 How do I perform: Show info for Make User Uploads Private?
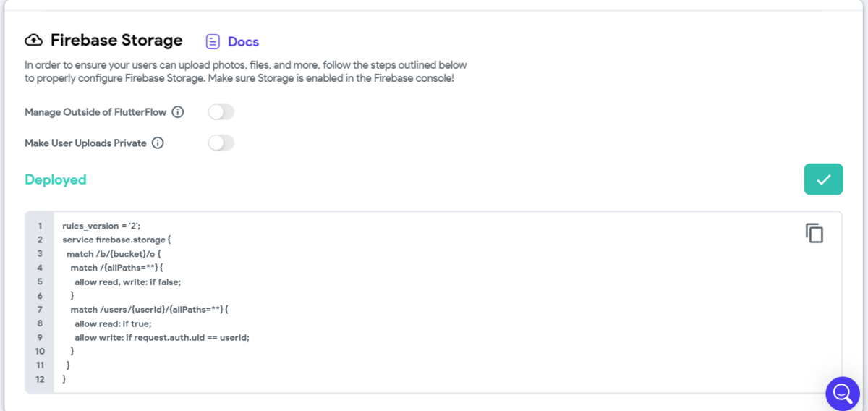(x=158, y=143)
